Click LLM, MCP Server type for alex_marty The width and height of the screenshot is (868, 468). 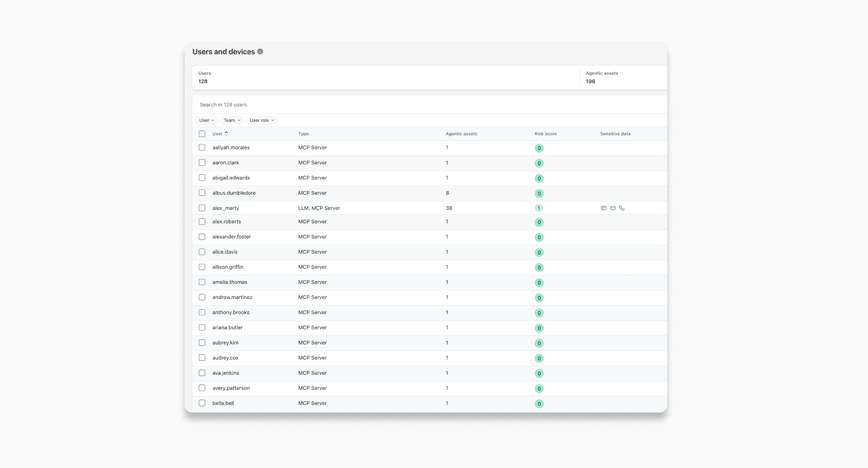319,208
